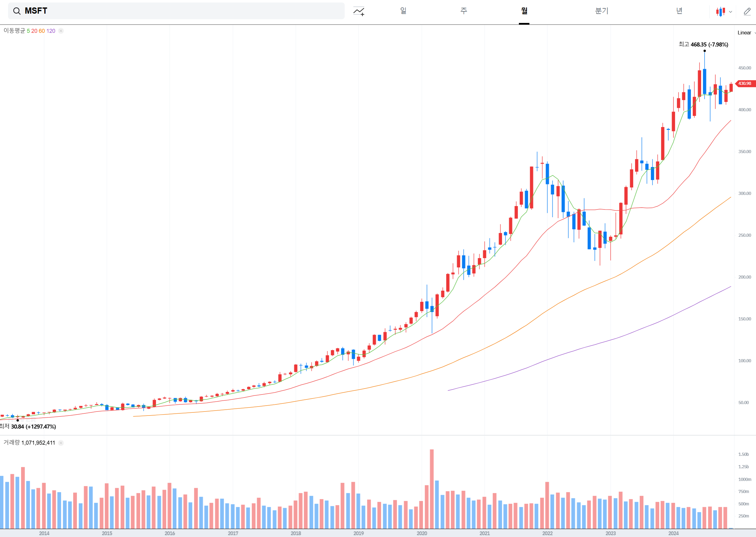Viewport: 756px width, 537px height.
Task: Click the 2018 year axis label
Action: pyautogui.click(x=296, y=533)
